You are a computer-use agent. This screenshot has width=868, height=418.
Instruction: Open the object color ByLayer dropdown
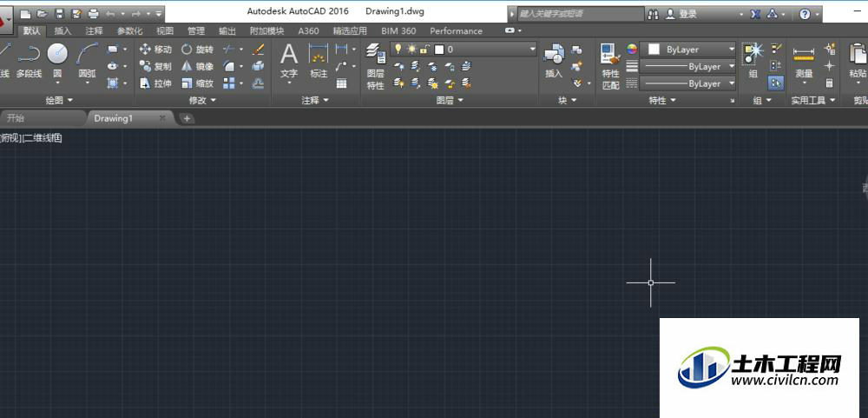pyautogui.click(x=688, y=50)
